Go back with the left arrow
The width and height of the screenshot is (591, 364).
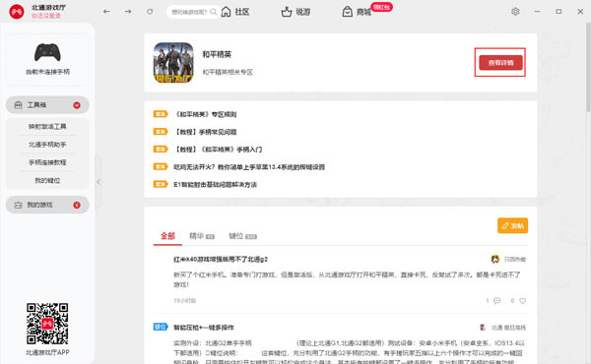click(106, 12)
